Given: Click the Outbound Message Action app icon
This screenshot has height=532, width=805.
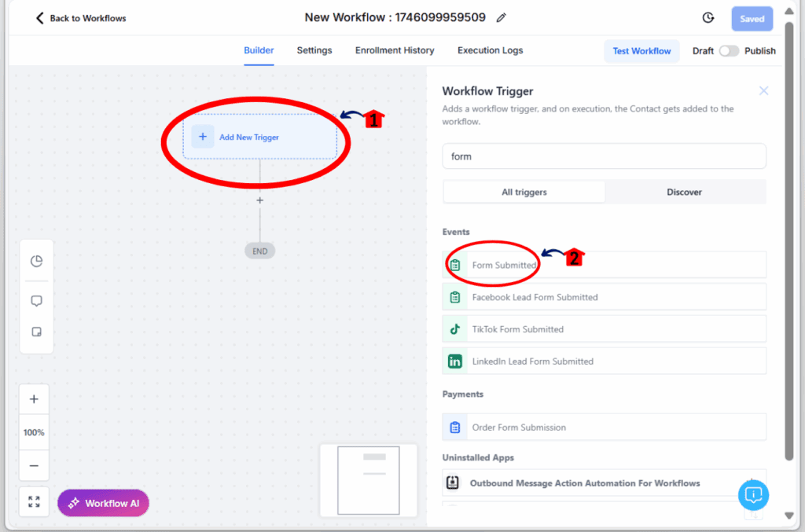Looking at the screenshot, I should click(453, 482).
